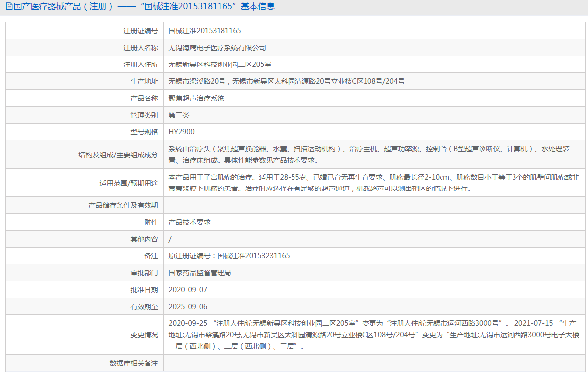The image size is (588, 375).
Task: Select intended use text starting 本产品用于子宫肌瘤的治疗
Action: coord(373,183)
